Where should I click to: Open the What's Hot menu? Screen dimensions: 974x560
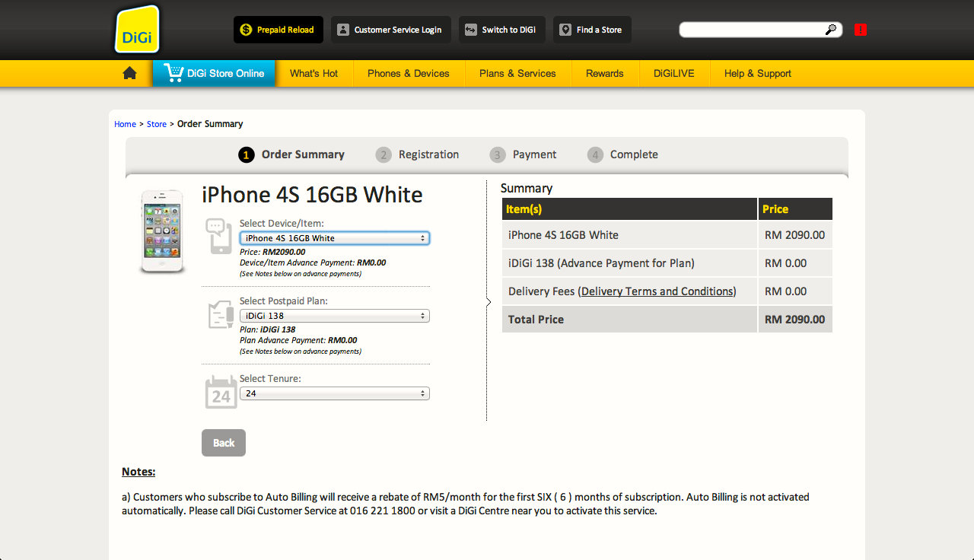[314, 73]
